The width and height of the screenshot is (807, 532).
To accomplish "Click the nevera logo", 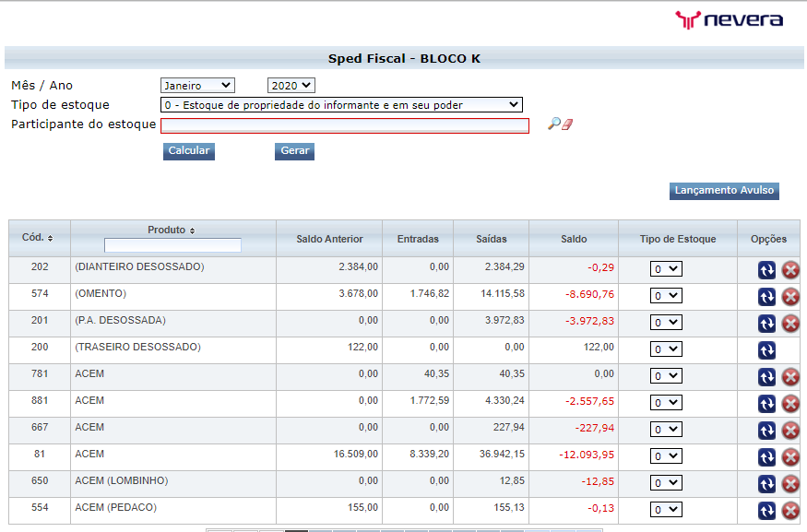I will point(729,19).
